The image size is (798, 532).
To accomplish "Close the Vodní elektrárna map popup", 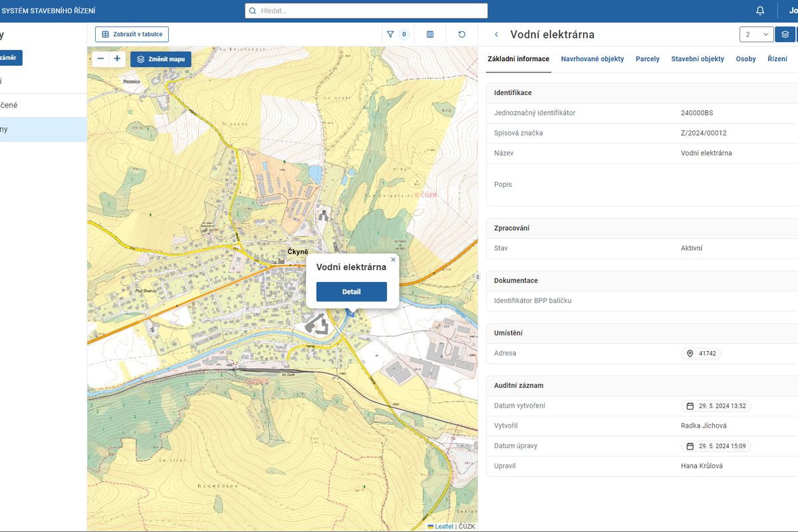I will click(x=393, y=260).
